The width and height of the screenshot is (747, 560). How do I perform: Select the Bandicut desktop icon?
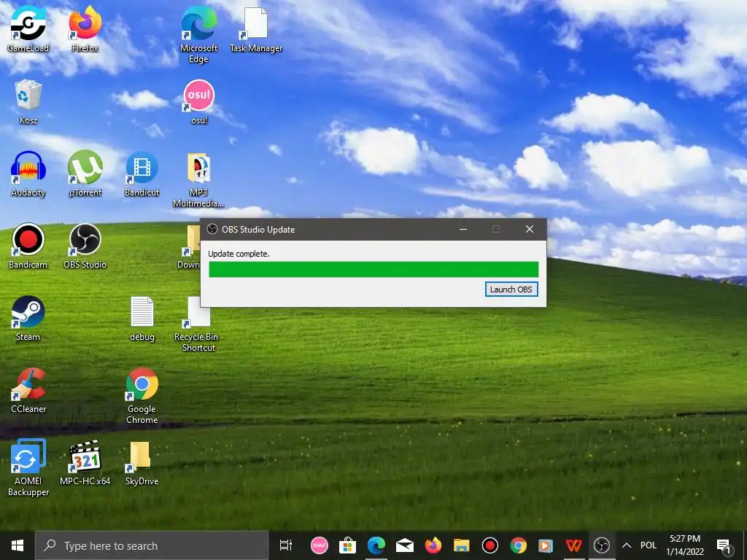point(142,174)
